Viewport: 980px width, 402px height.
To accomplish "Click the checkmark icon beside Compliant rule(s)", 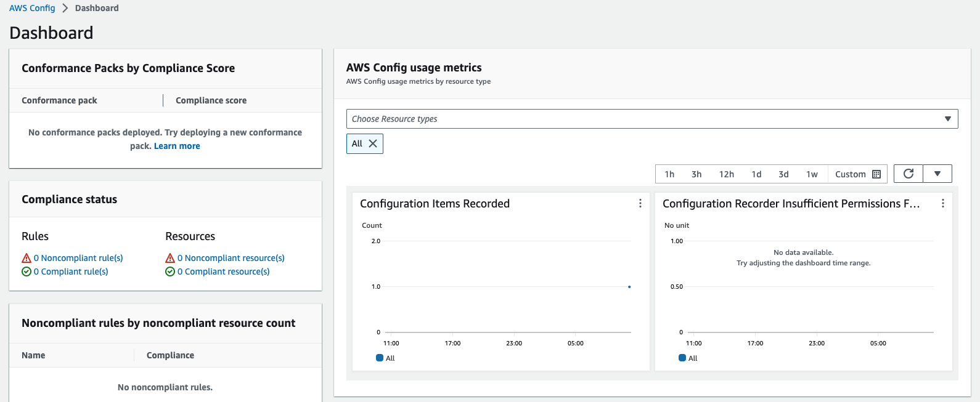I will (x=27, y=271).
